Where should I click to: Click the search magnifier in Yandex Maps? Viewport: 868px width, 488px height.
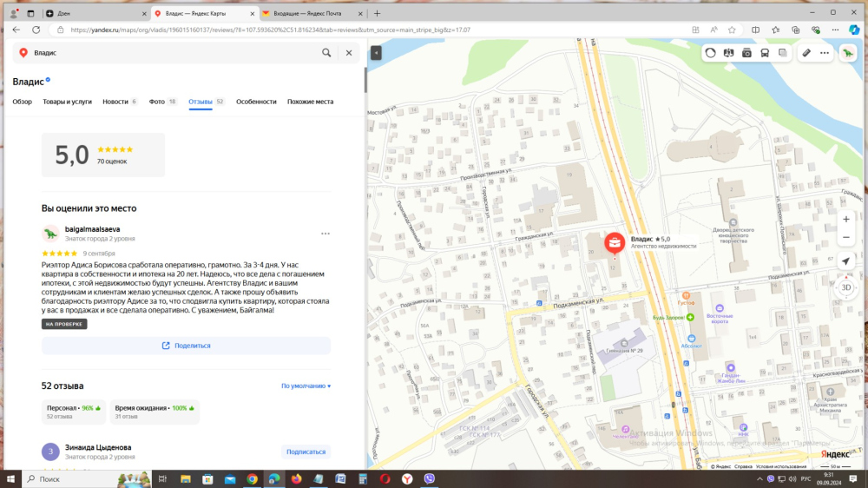click(x=326, y=53)
